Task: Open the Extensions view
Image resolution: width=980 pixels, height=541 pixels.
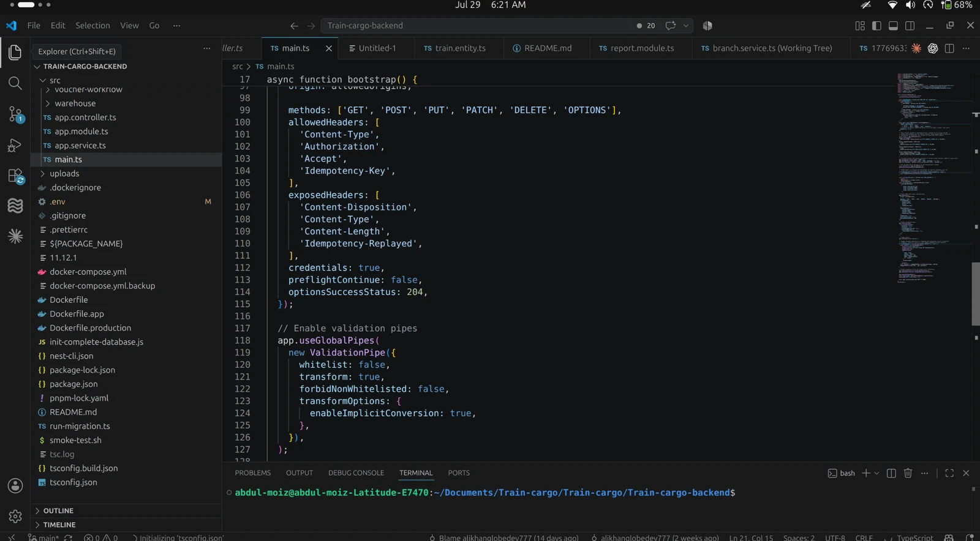Action: (x=15, y=176)
